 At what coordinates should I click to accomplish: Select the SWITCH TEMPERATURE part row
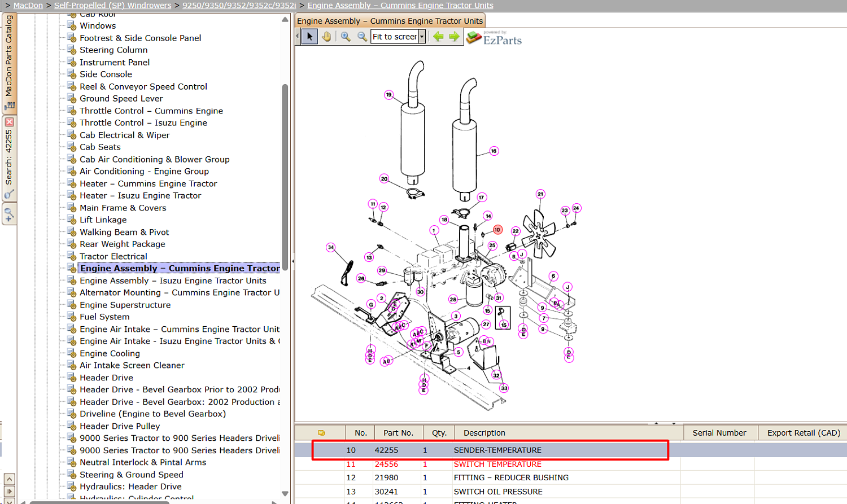[x=571, y=464]
